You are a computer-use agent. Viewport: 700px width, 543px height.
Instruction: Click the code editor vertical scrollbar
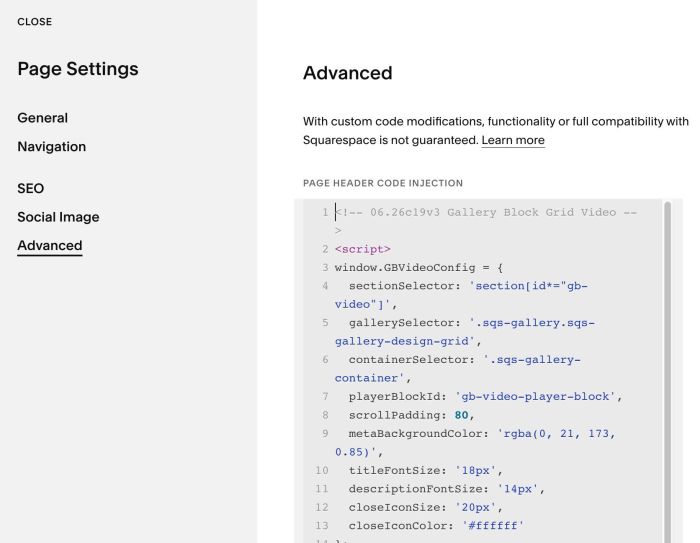pyautogui.click(x=667, y=371)
